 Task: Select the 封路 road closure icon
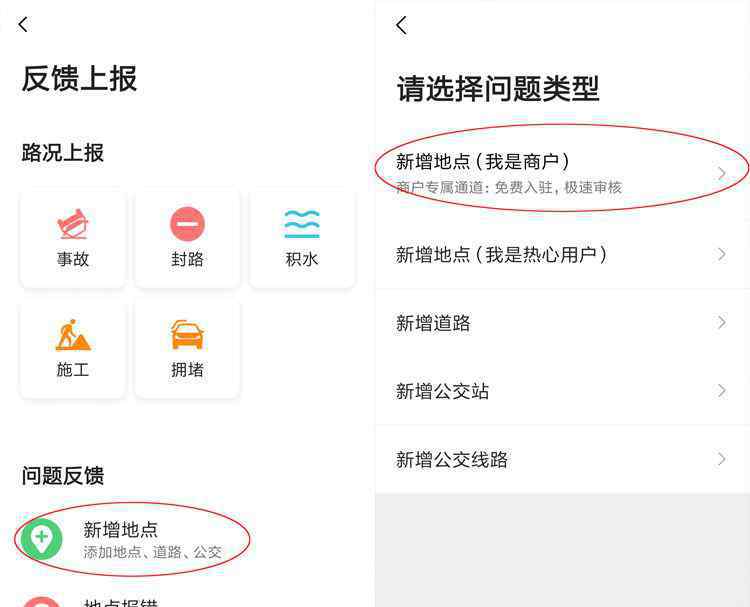click(188, 224)
